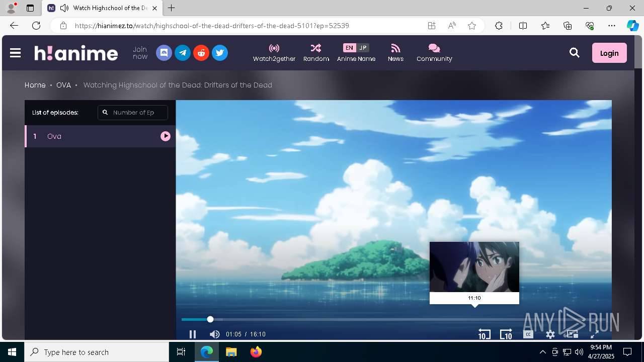Start Read aloud in browser
644x362 pixels.
click(452, 26)
